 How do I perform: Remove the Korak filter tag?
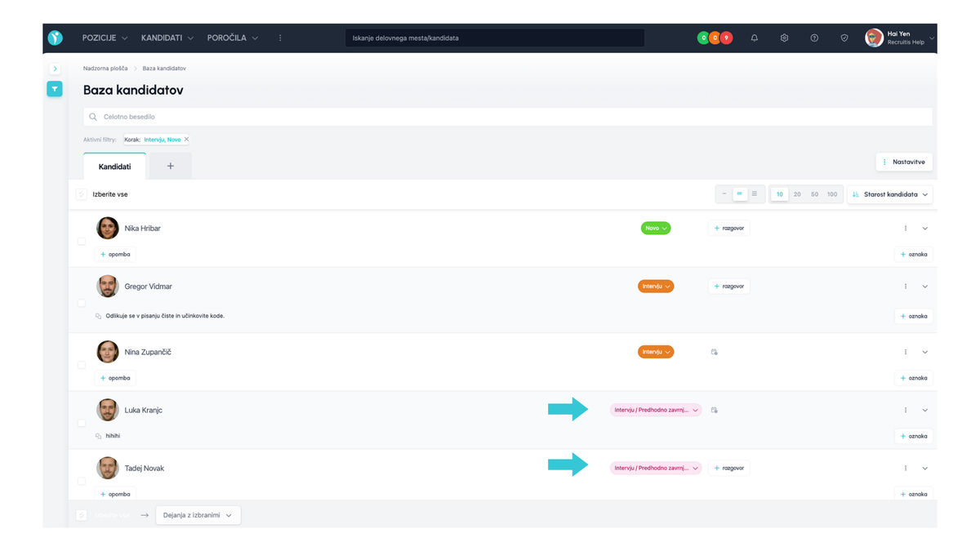[x=186, y=140]
